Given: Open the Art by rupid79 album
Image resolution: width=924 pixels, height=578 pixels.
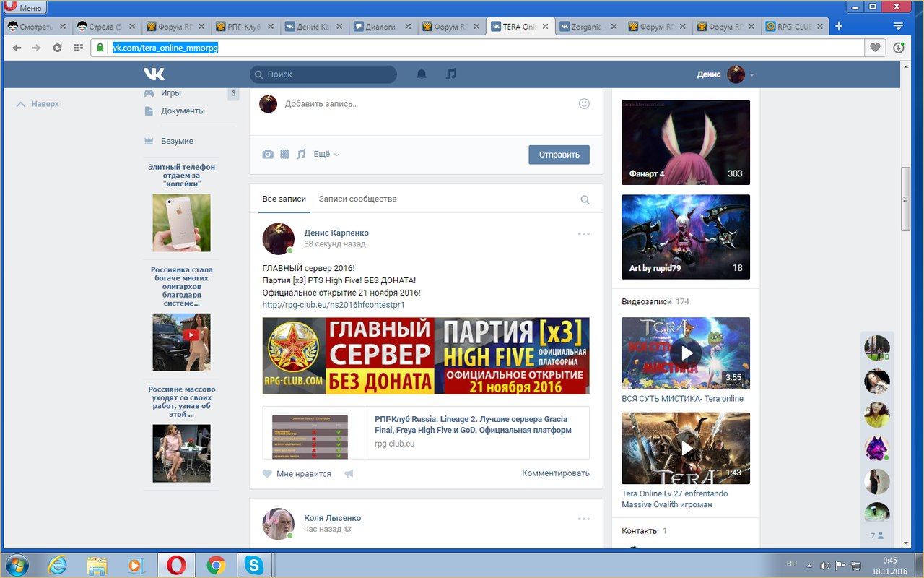Looking at the screenshot, I should (x=686, y=237).
